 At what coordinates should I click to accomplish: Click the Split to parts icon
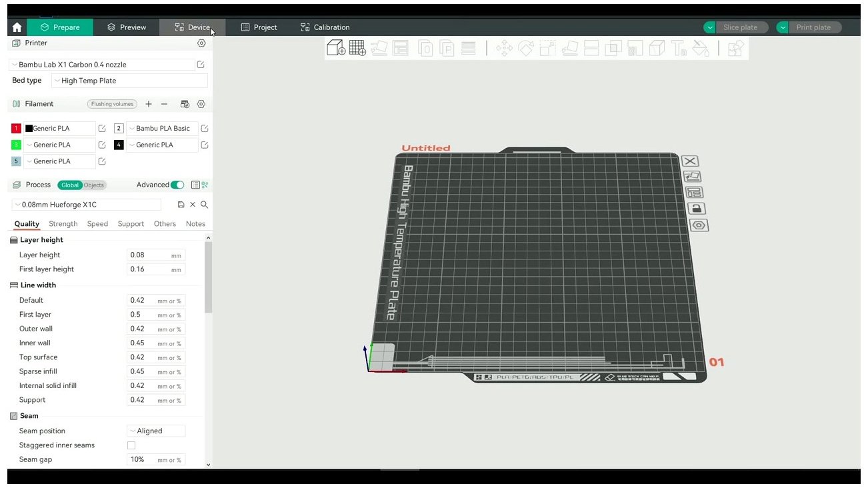[x=447, y=48]
